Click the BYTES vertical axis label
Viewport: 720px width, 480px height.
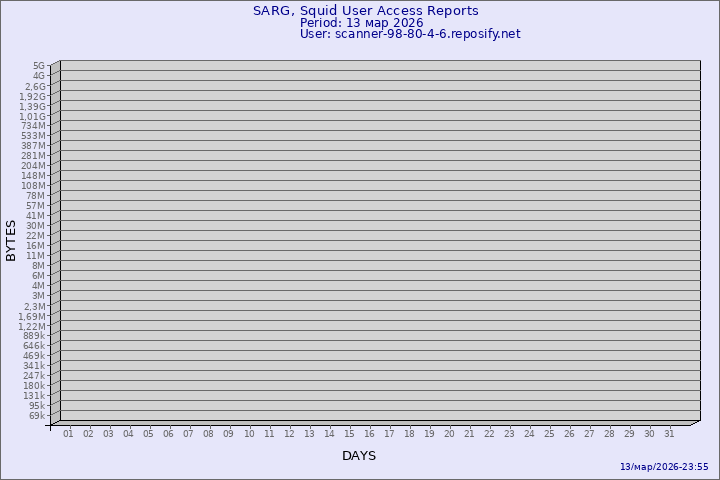(11, 240)
